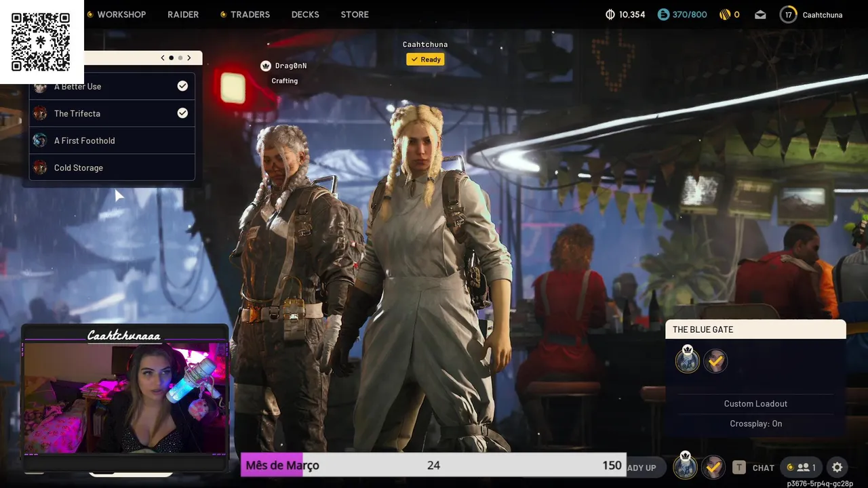Open the Cold Storage quest
Viewport: 868px width, 488px height.
112,167
